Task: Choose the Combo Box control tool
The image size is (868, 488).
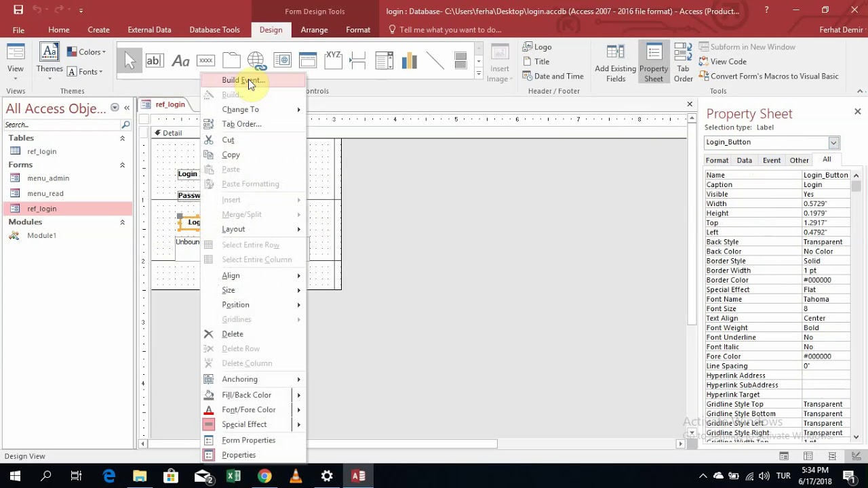Action: pyautogui.click(x=384, y=60)
